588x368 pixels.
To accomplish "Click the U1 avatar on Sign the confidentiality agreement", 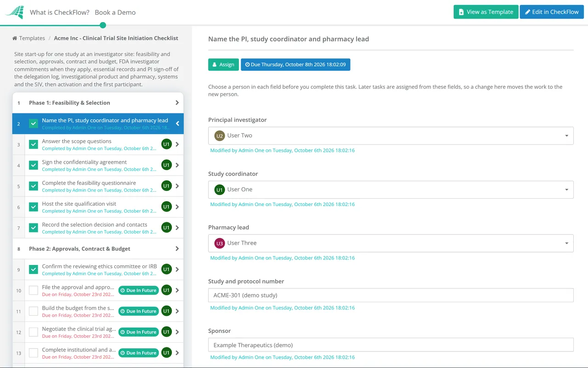I will coord(166,165).
